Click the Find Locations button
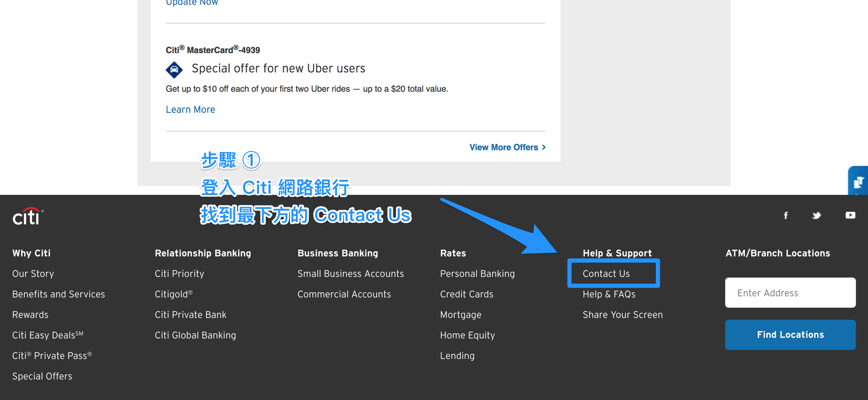Image resolution: width=868 pixels, height=400 pixels. coord(790,335)
